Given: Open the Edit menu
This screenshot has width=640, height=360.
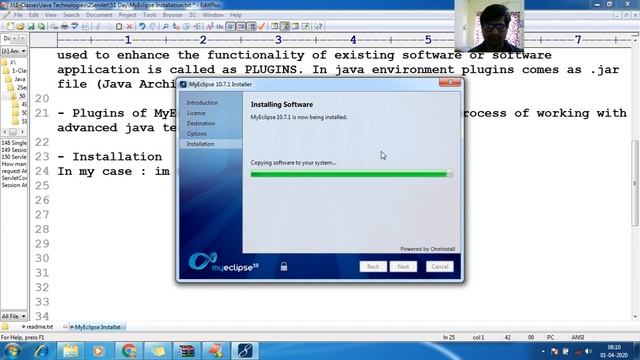Looking at the screenshot, I should [33, 15].
